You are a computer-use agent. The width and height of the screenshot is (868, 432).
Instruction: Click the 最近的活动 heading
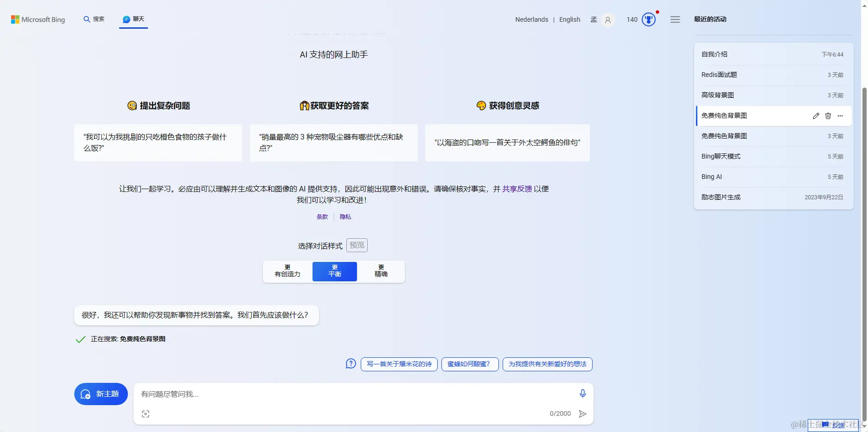(710, 19)
